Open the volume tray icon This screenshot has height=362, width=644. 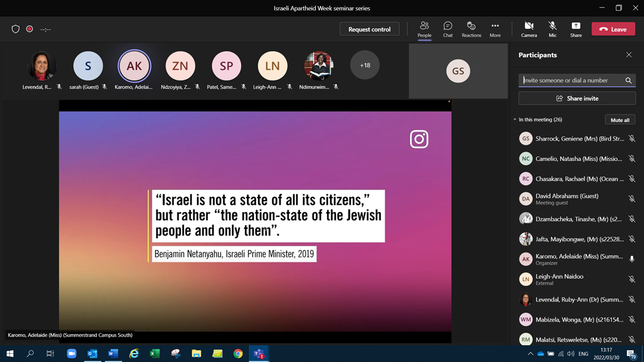571,354
